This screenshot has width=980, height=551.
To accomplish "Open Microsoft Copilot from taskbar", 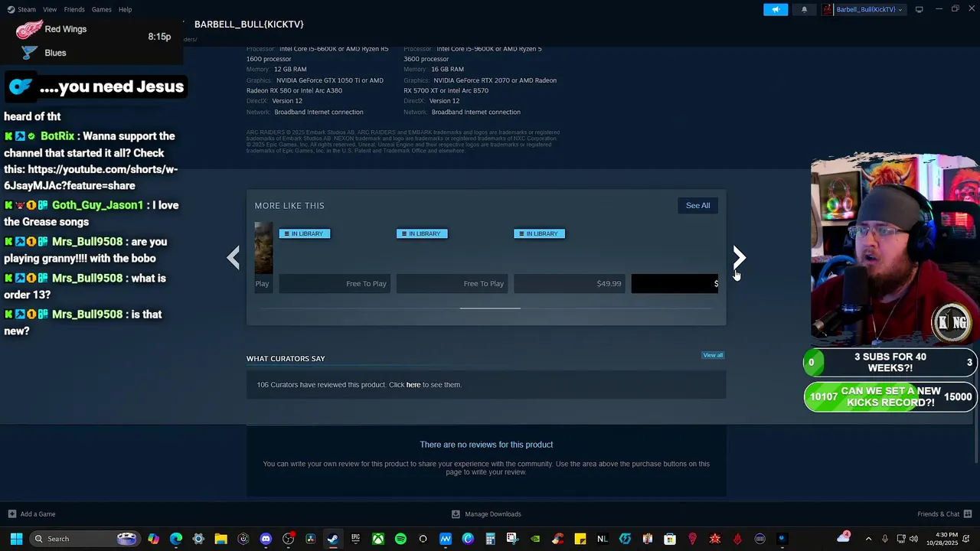I will tap(154, 539).
